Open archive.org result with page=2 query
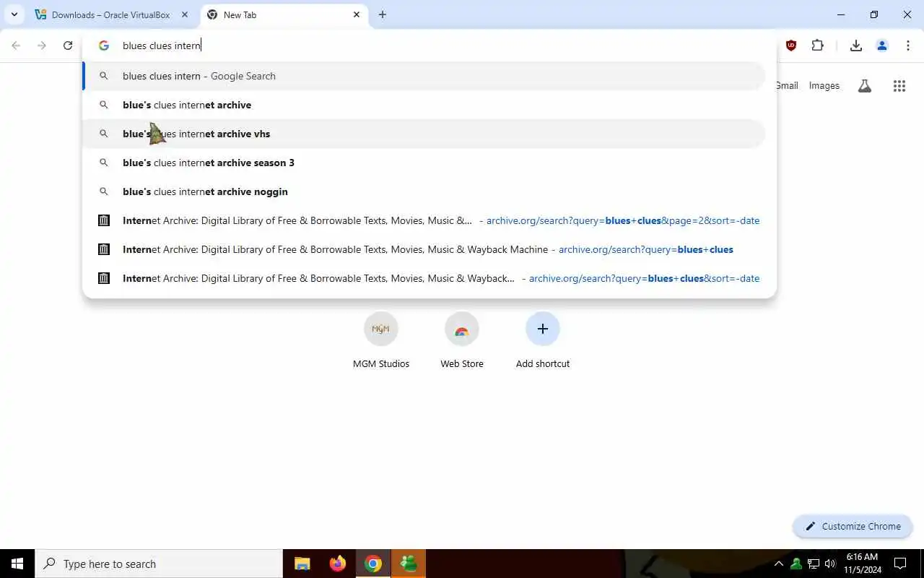924x578 pixels. point(424,220)
